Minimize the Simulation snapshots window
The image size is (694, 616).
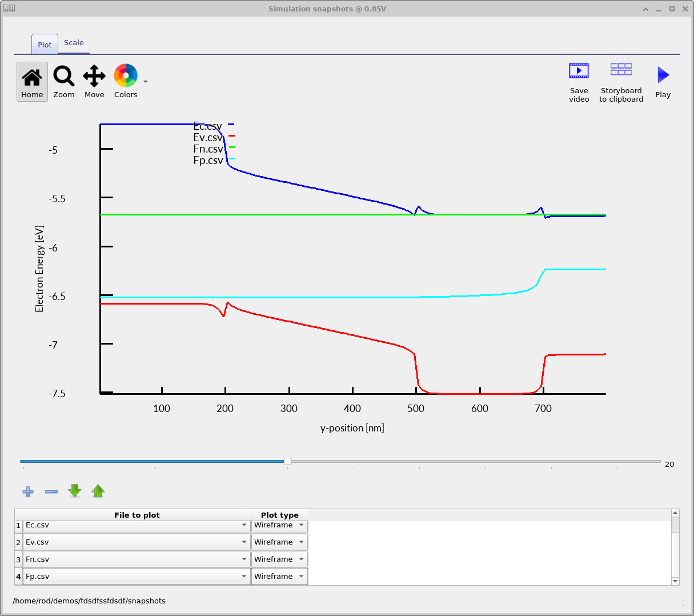(x=659, y=9)
